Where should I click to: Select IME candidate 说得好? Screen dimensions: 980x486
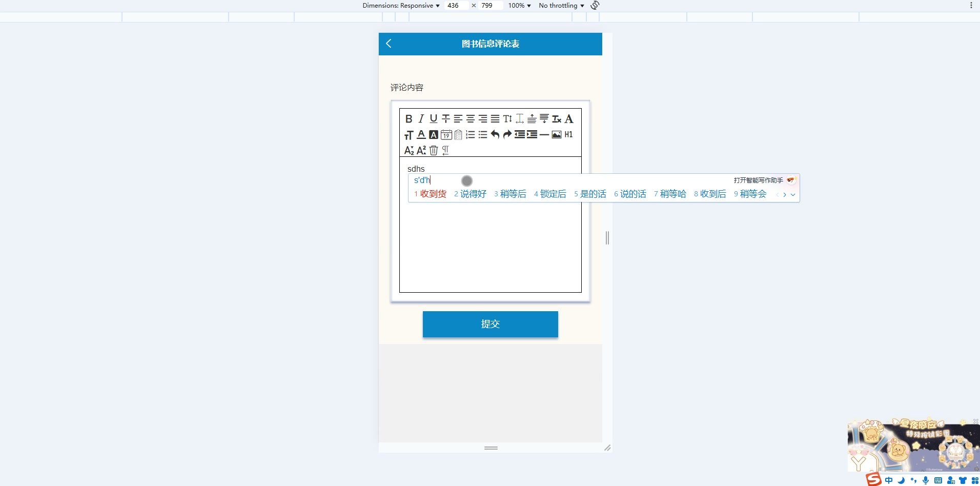pyautogui.click(x=470, y=194)
